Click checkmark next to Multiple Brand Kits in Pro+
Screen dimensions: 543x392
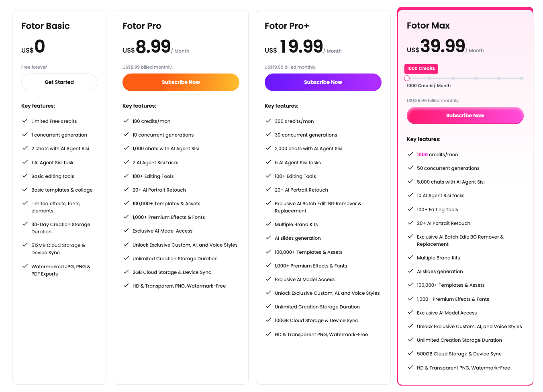pos(268,224)
